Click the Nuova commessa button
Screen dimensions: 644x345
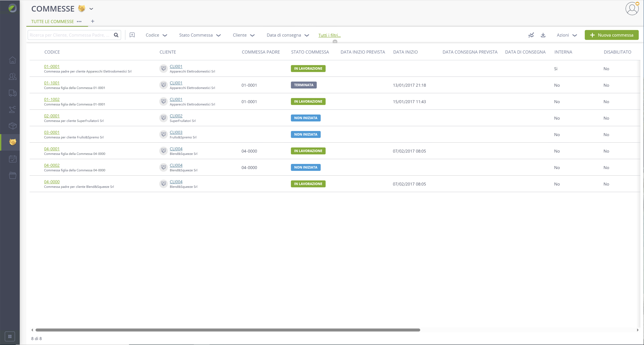click(611, 35)
